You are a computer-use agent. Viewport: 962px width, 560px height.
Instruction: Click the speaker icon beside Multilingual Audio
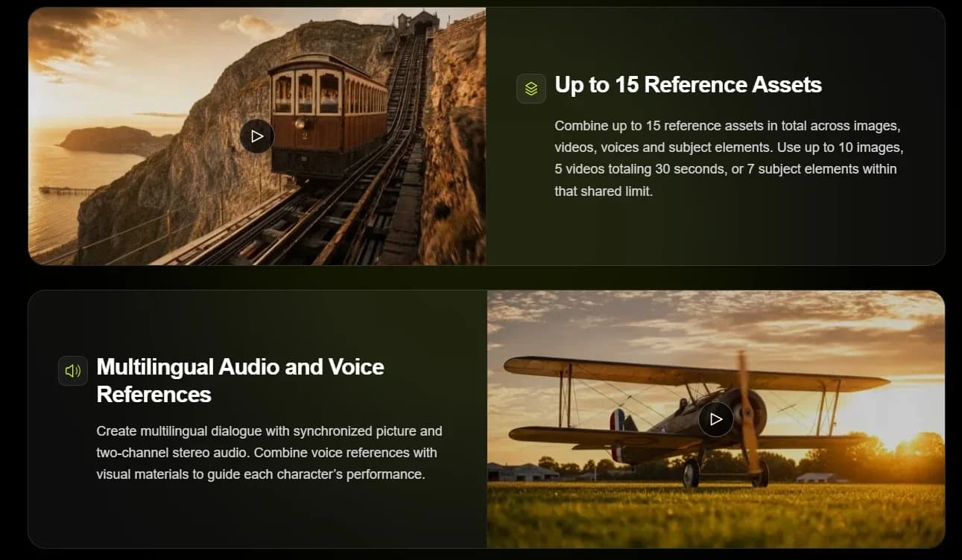coord(73,371)
